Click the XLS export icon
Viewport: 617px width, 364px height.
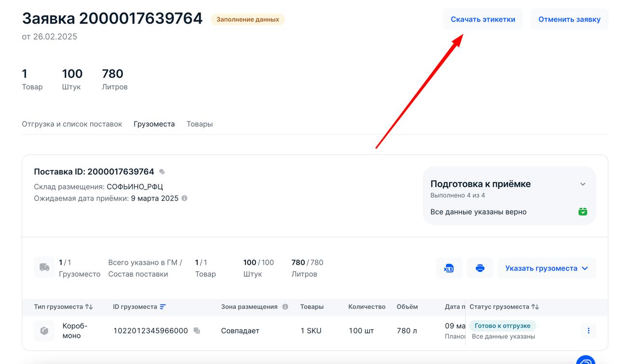(x=449, y=268)
